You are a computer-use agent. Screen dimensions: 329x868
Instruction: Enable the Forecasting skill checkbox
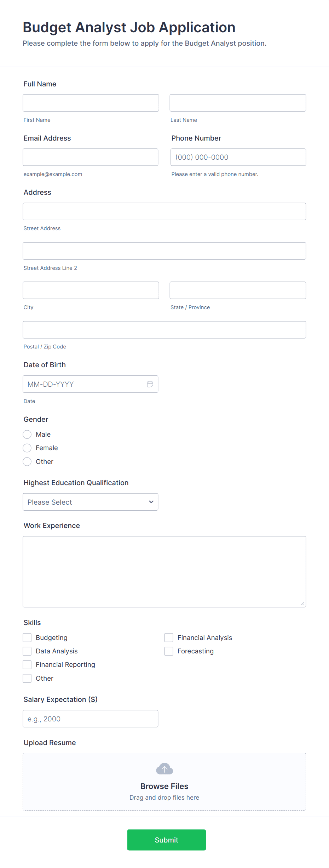pos(169,651)
